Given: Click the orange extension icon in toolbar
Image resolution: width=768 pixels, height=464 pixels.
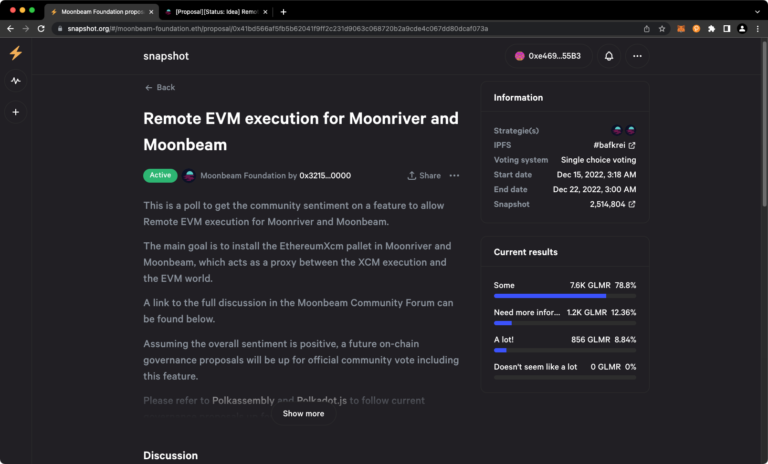Looking at the screenshot, I should click(696, 29).
